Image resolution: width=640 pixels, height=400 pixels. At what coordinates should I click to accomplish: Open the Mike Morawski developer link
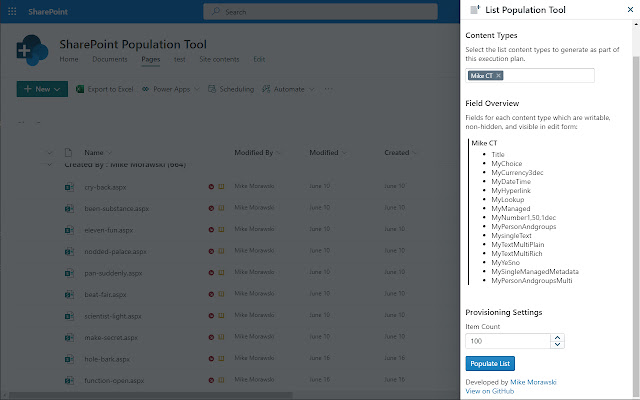(533, 382)
